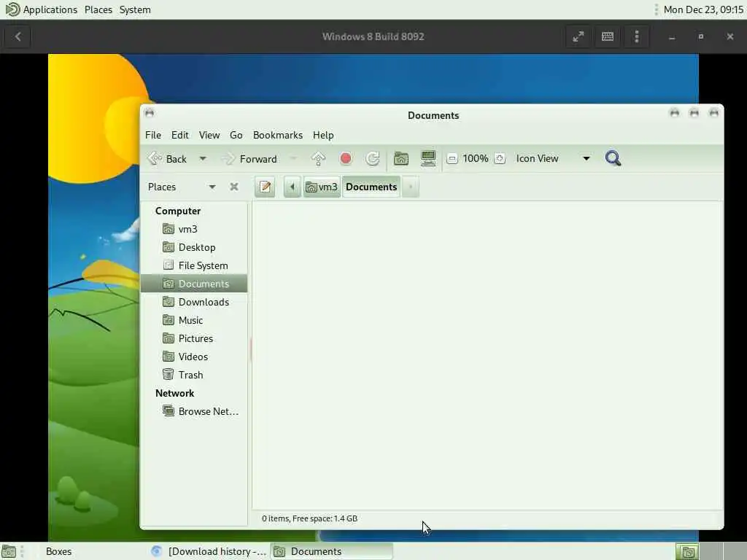
Task: Open Music folder in sidebar
Action: pos(194,320)
